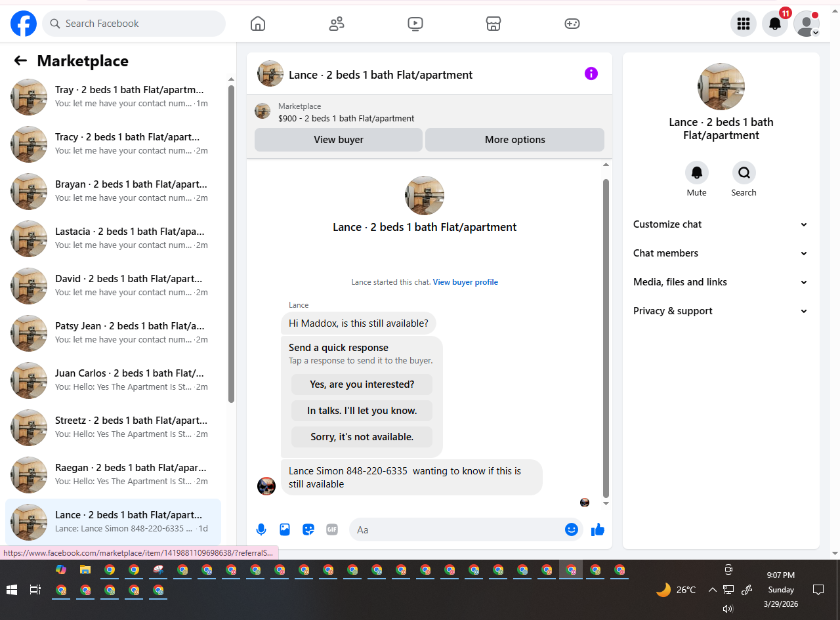
Task: Open the $900 listing banner link
Action: (429, 112)
